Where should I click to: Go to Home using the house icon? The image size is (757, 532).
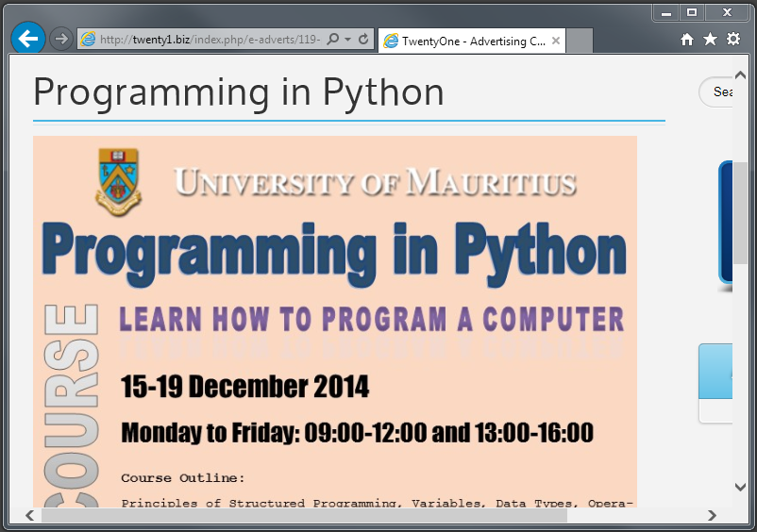(686, 39)
